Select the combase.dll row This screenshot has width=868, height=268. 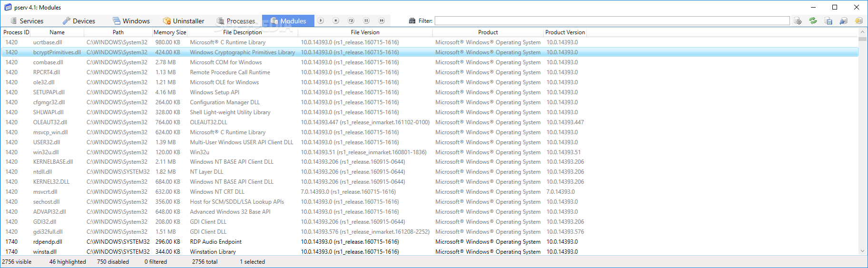(430, 62)
